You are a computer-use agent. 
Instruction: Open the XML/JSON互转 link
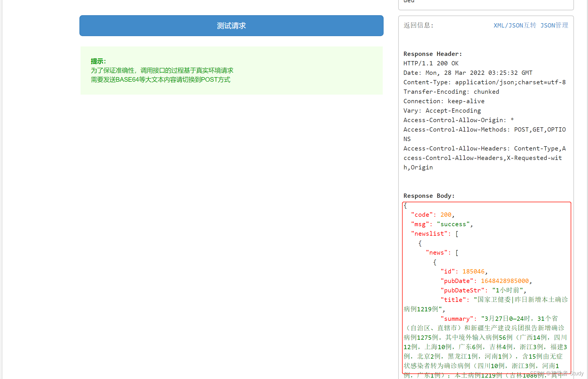coord(515,25)
